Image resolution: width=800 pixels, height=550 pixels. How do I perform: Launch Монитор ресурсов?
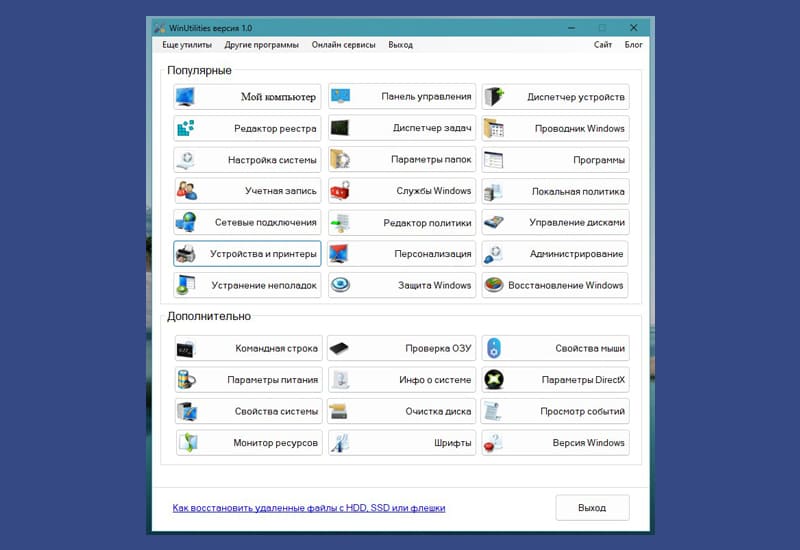[x=249, y=443]
